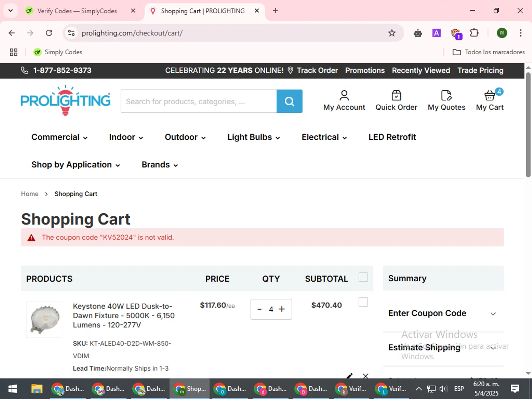Bookmark page with star icon
Viewport: 532px width, 399px height.
tap(392, 33)
